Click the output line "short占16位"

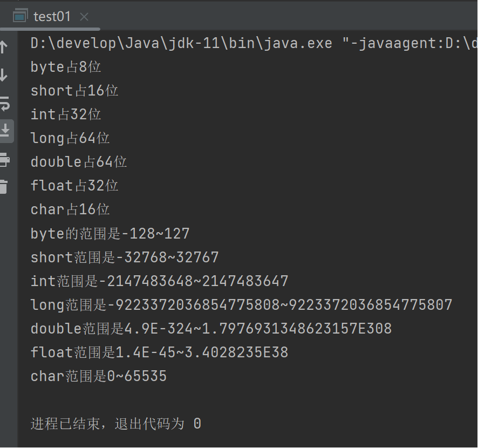click(x=74, y=91)
